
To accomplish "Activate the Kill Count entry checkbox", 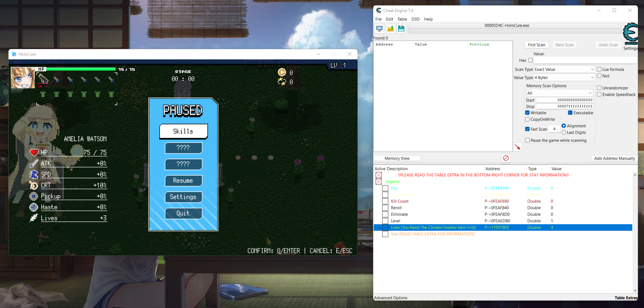I will point(385,201).
